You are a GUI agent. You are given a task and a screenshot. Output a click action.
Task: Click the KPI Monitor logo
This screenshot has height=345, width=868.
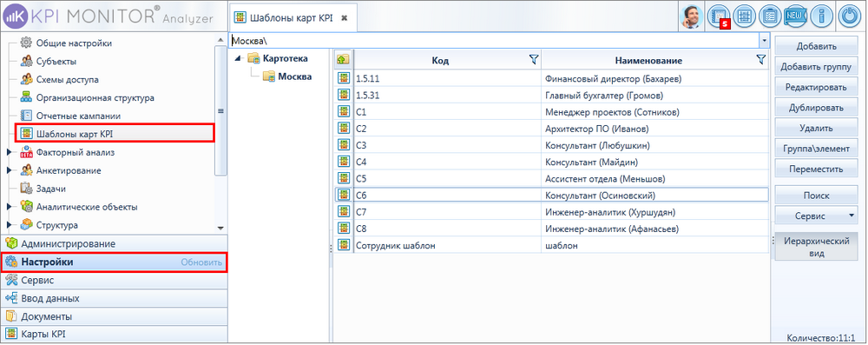tap(108, 17)
